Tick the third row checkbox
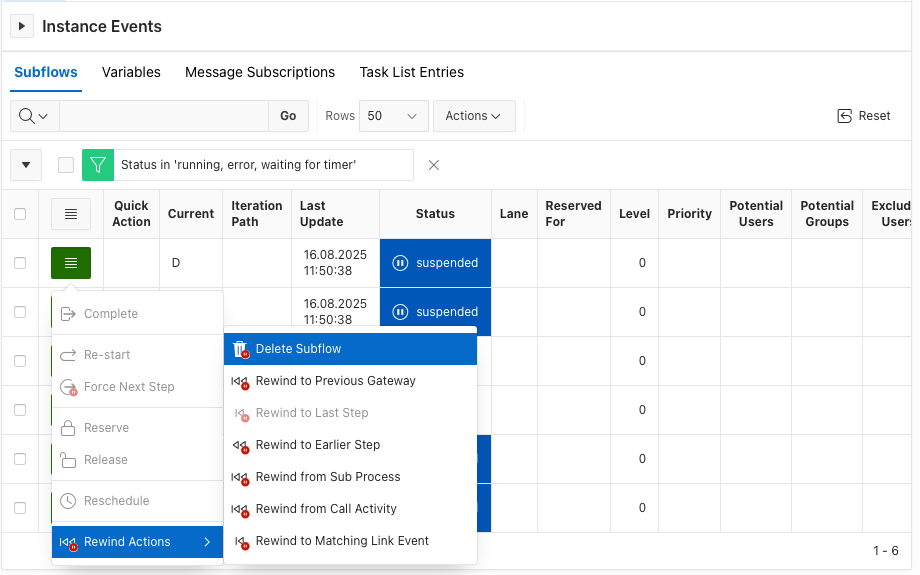Image resolution: width=920 pixels, height=575 pixels. 20,361
